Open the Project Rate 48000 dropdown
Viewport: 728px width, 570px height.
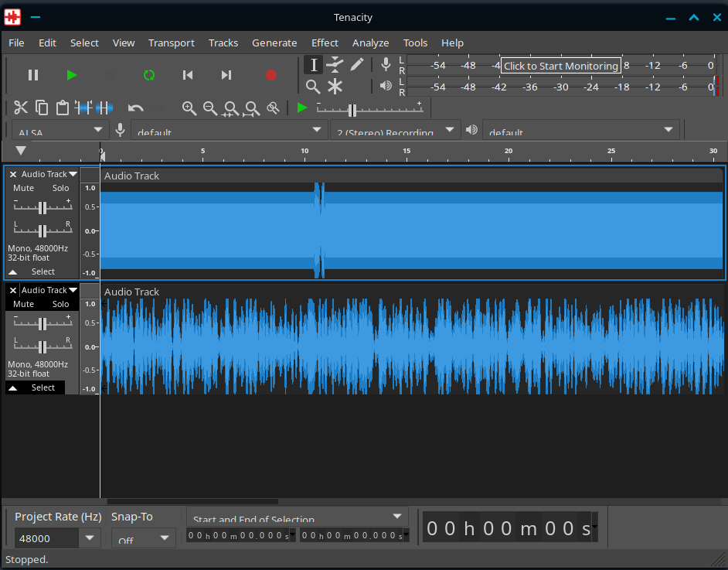(89, 538)
